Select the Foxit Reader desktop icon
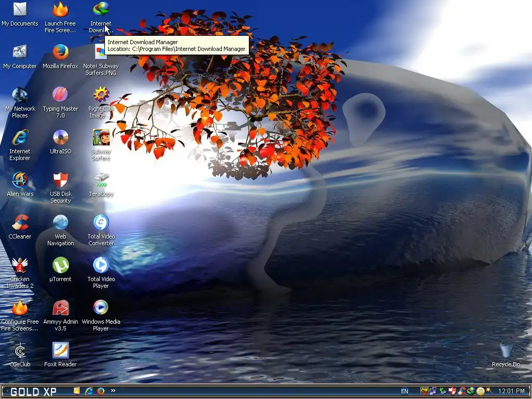The width and height of the screenshot is (532, 399). [x=60, y=355]
